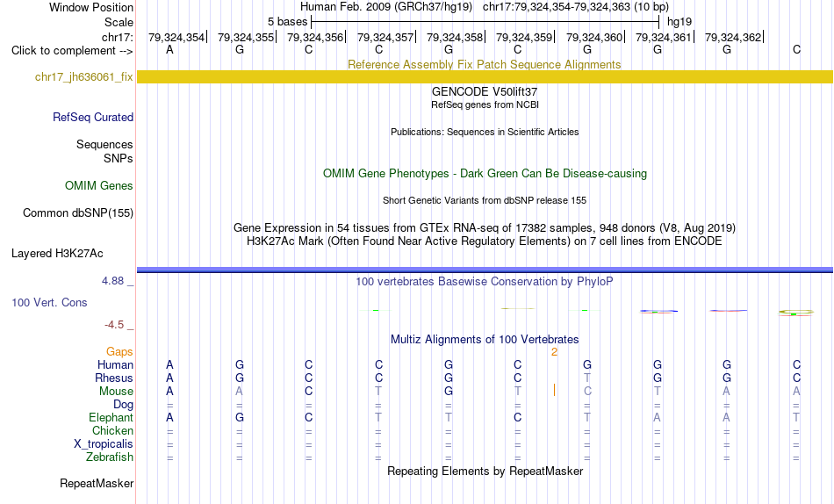Screen dimensions: 834x504
Task: Click the Layered H3K27Ac track label
Action: pos(57,254)
